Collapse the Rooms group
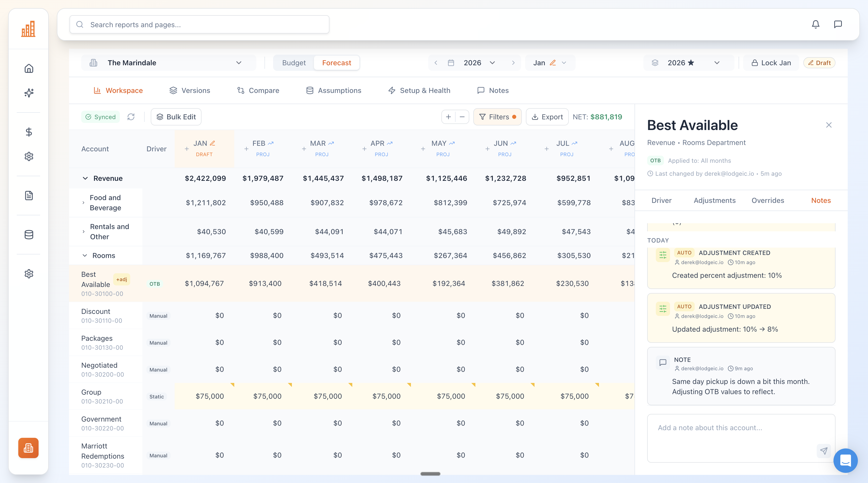The height and width of the screenshot is (483, 868). (x=85, y=255)
